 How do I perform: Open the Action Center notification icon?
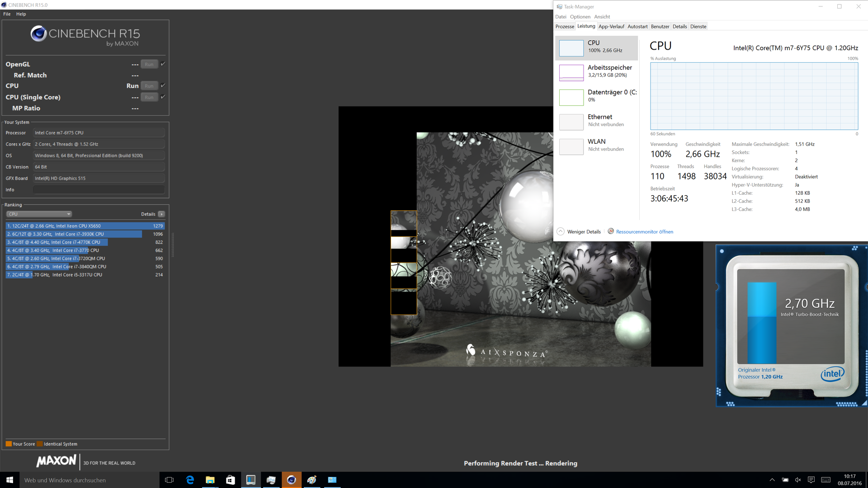click(x=811, y=480)
